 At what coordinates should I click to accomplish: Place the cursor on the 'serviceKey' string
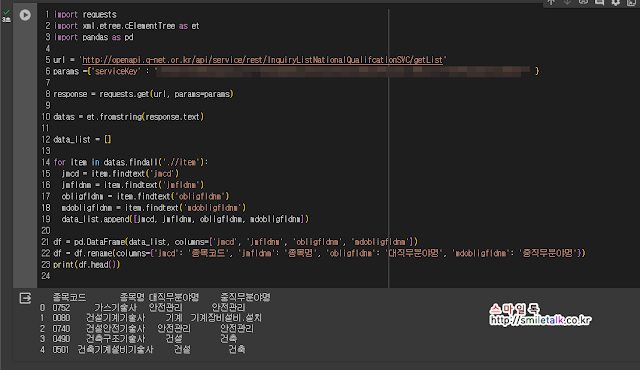point(116,71)
